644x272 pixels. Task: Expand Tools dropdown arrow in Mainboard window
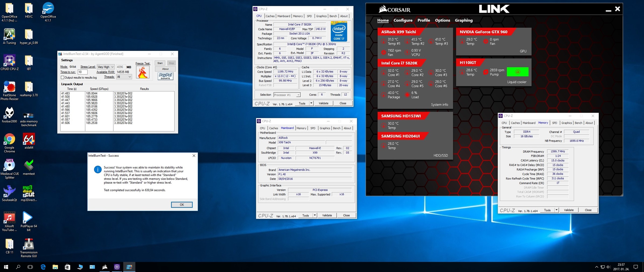click(x=315, y=215)
